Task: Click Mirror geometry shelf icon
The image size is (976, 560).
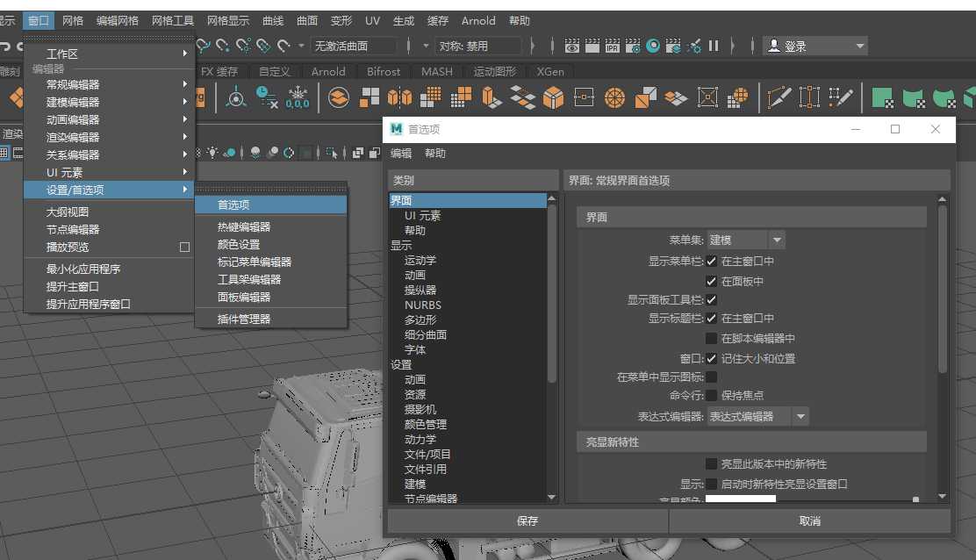Action: pos(399,97)
